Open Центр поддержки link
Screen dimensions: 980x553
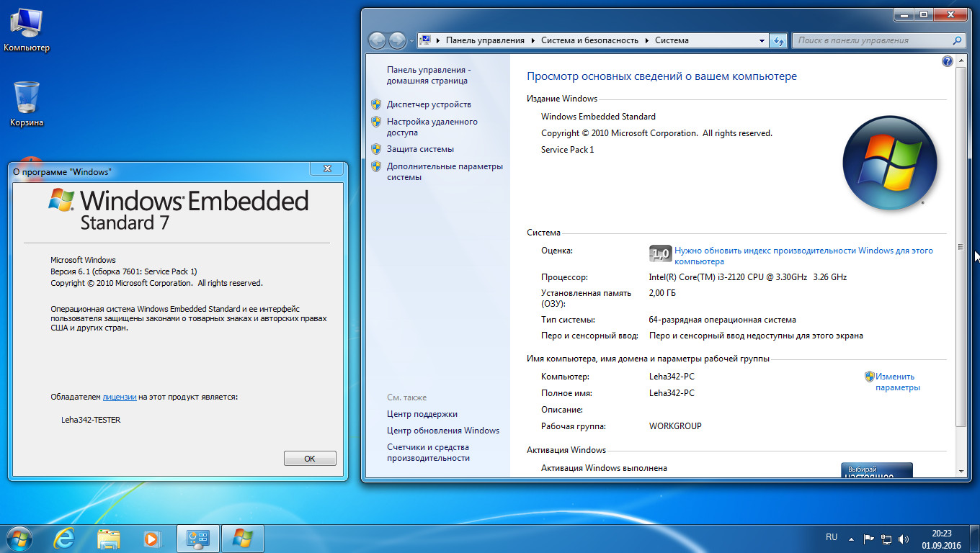point(422,414)
